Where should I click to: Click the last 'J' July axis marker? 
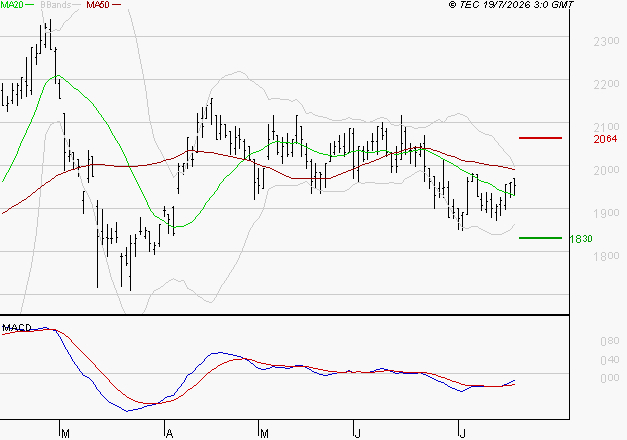click(462, 434)
